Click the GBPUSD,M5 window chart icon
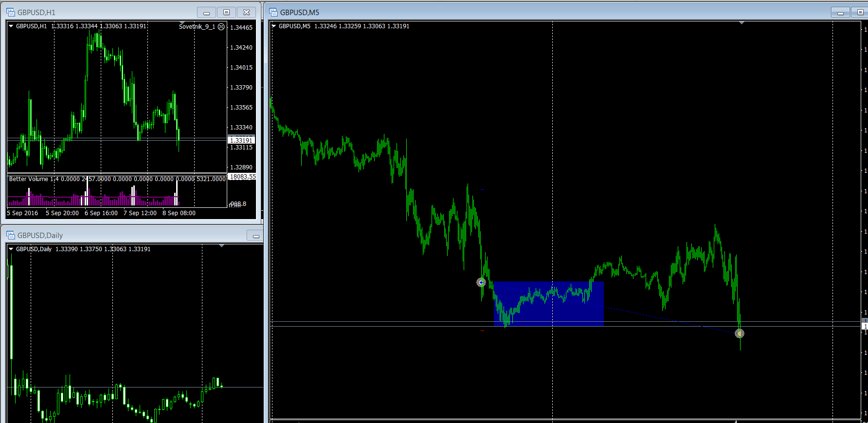Screen dimensions: 868x423 click(x=273, y=12)
